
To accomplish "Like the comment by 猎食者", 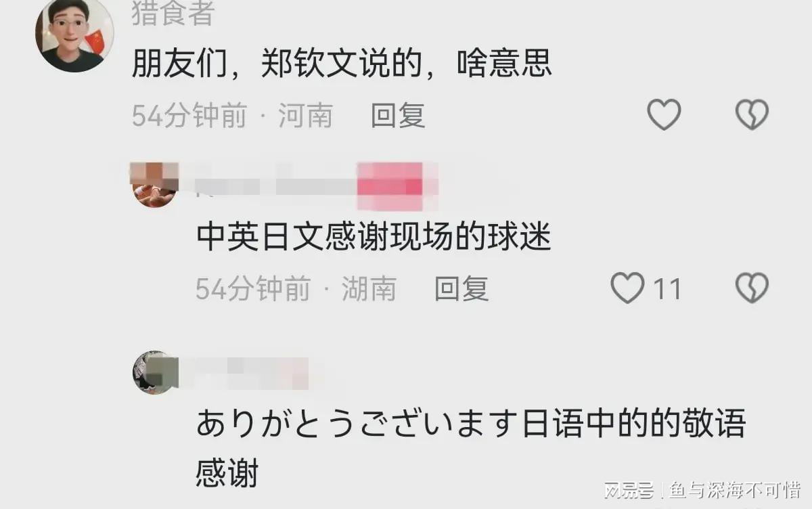I will coord(664,115).
